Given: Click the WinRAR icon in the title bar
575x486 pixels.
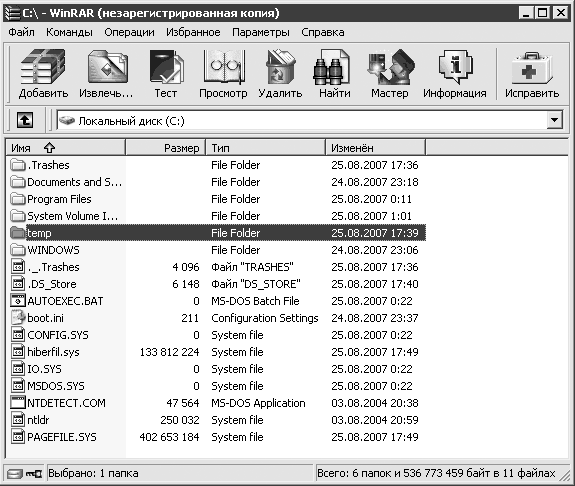Looking at the screenshot, I should click(x=12, y=13).
